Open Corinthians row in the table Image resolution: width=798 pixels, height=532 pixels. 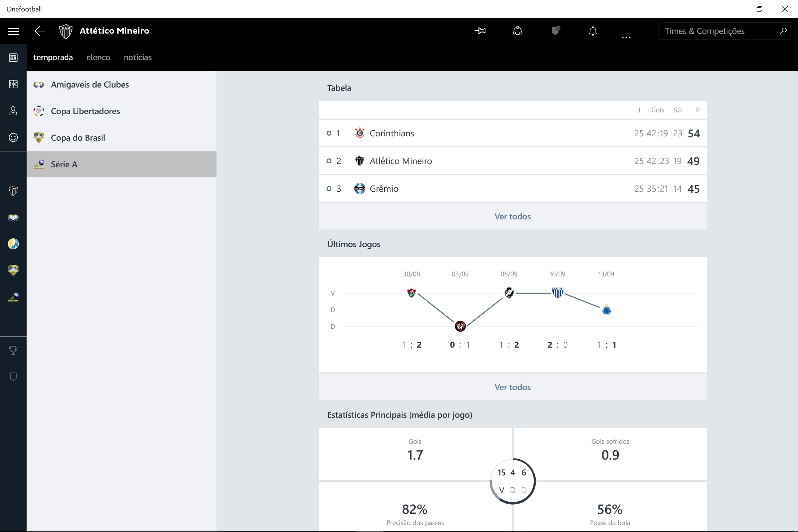513,133
